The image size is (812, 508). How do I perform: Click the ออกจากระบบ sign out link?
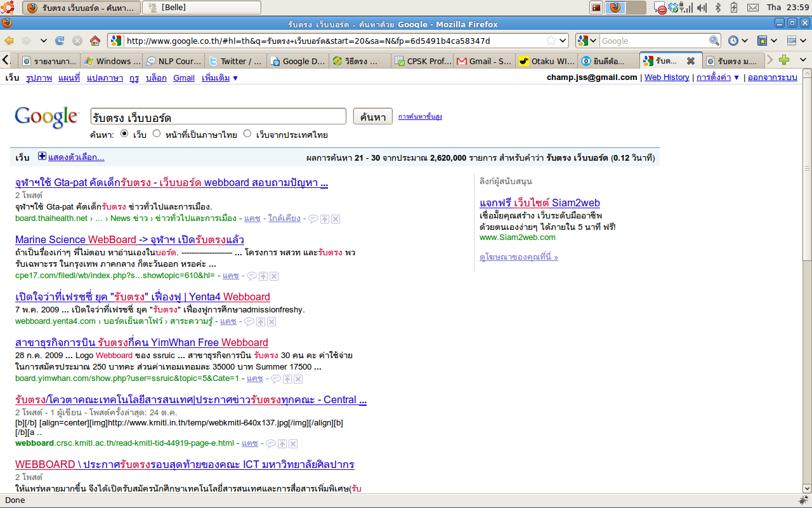click(x=772, y=77)
